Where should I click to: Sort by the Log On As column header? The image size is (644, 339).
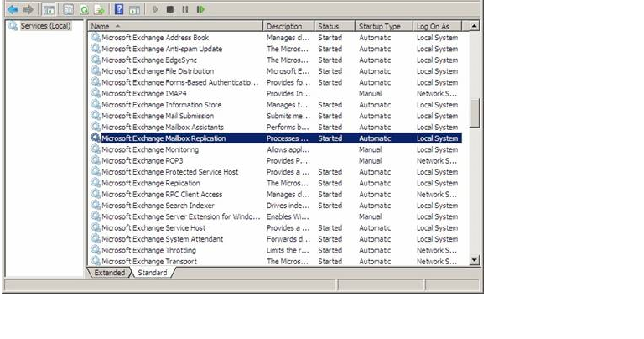click(x=437, y=26)
